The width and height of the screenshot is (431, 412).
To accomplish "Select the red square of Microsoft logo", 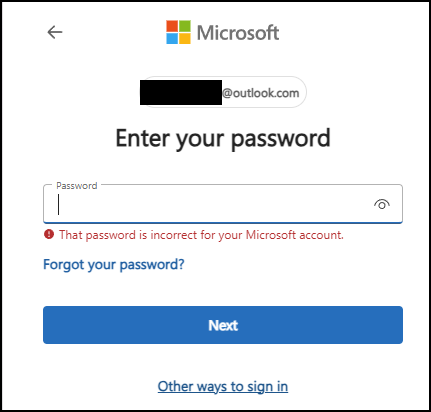I will [x=172, y=26].
